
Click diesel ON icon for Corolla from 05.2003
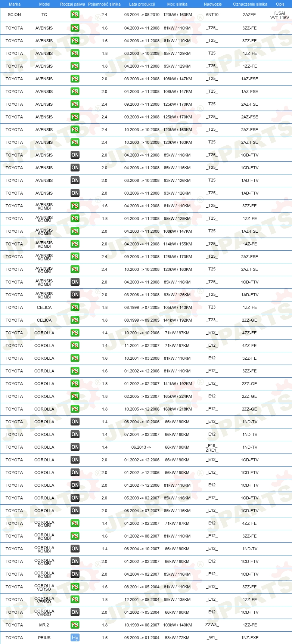(x=75, y=498)
